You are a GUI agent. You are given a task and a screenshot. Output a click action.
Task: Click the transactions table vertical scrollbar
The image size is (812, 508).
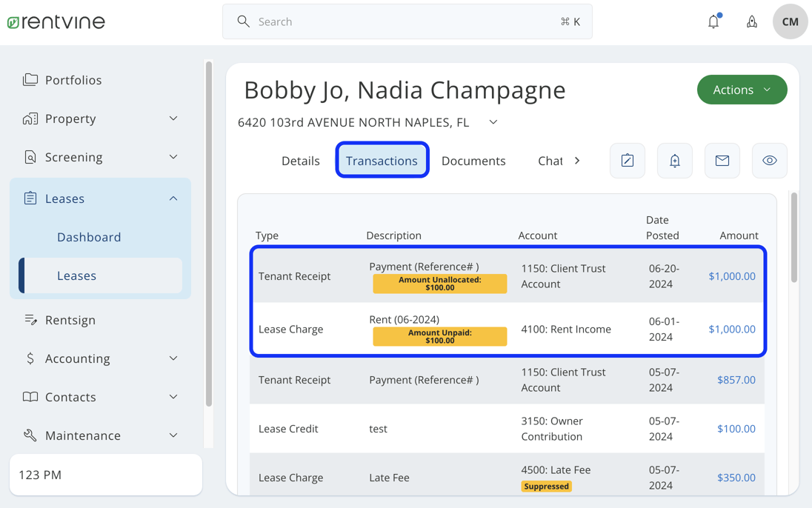click(794, 237)
